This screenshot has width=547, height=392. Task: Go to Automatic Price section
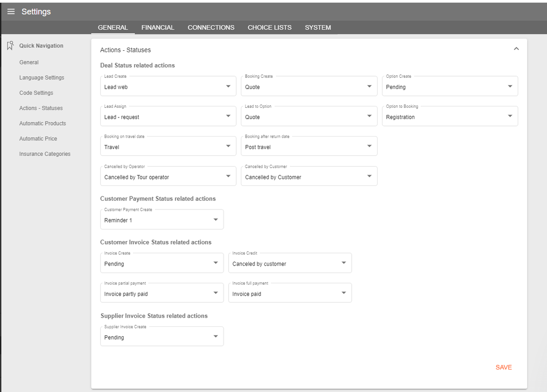point(38,138)
